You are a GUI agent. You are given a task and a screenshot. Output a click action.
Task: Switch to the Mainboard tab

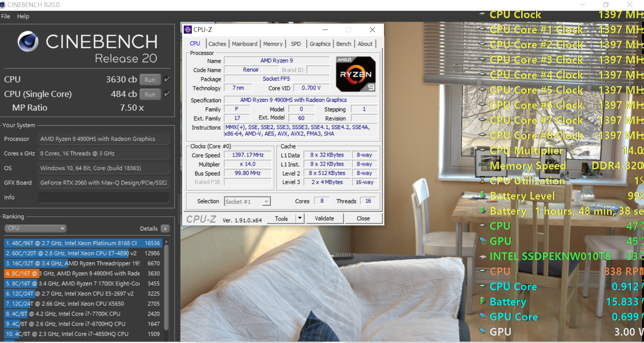245,44
